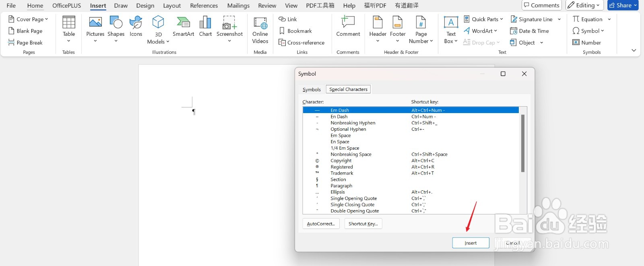Image resolution: width=644 pixels, height=266 pixels.
Task: Collapse the ribbon with the chevron
Action: (x=634, y=50)
